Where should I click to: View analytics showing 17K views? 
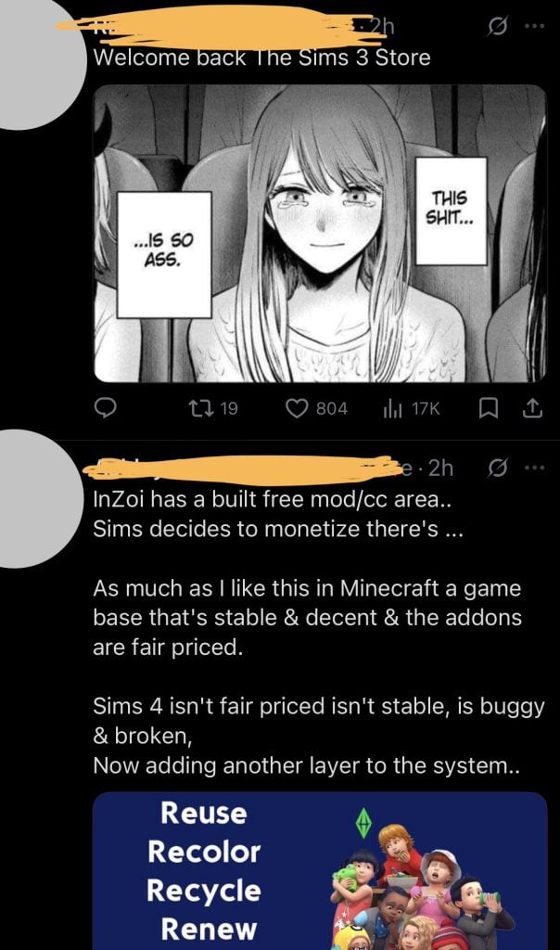pyautogui.click(x=411, y=409)
